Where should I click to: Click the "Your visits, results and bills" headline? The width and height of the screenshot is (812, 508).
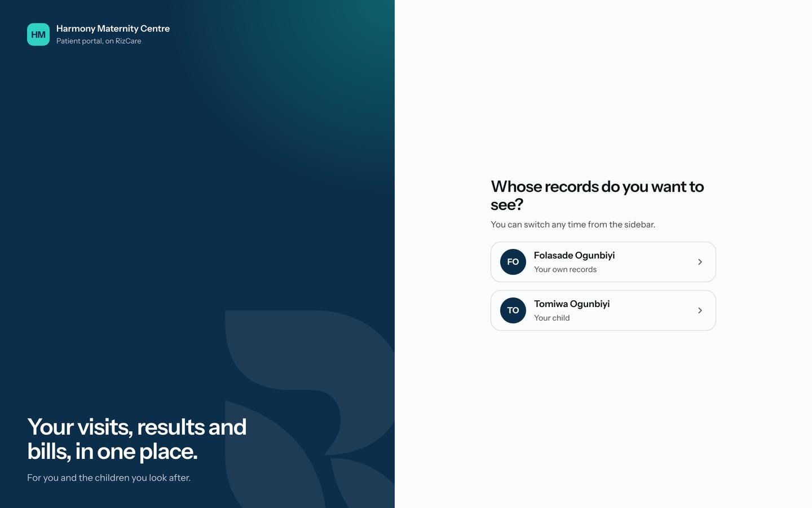(x=137, y=439)
